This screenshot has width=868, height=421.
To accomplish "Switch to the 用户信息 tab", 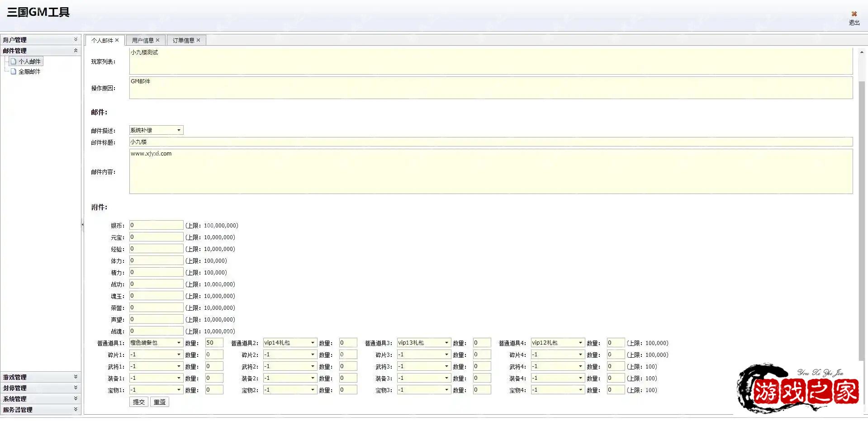I will (142, 40).
